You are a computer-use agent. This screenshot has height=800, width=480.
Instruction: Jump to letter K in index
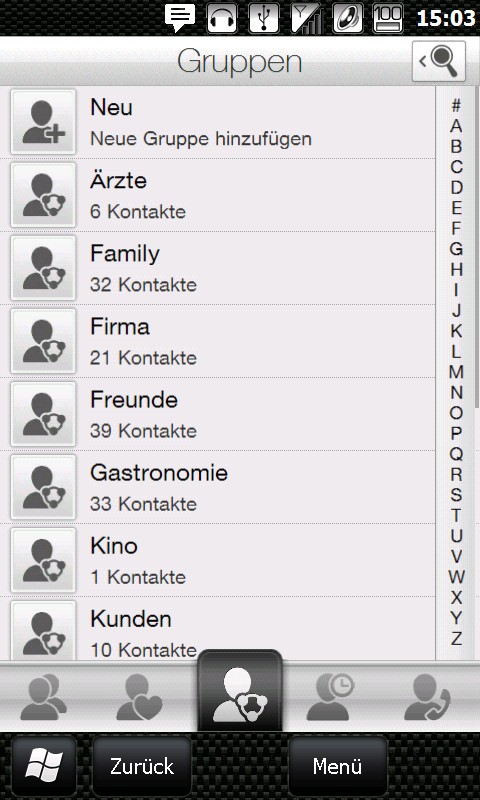(x=456, y=331)
